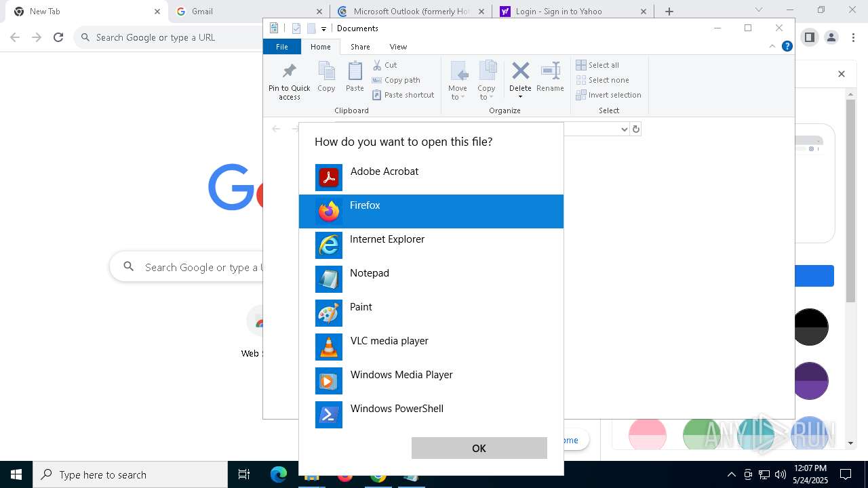Image resolution: width=868 pixels, height=488 pixels.
Task: Open Quick Access Toolbar customize arrow
Action: click(x=324, y=28)
